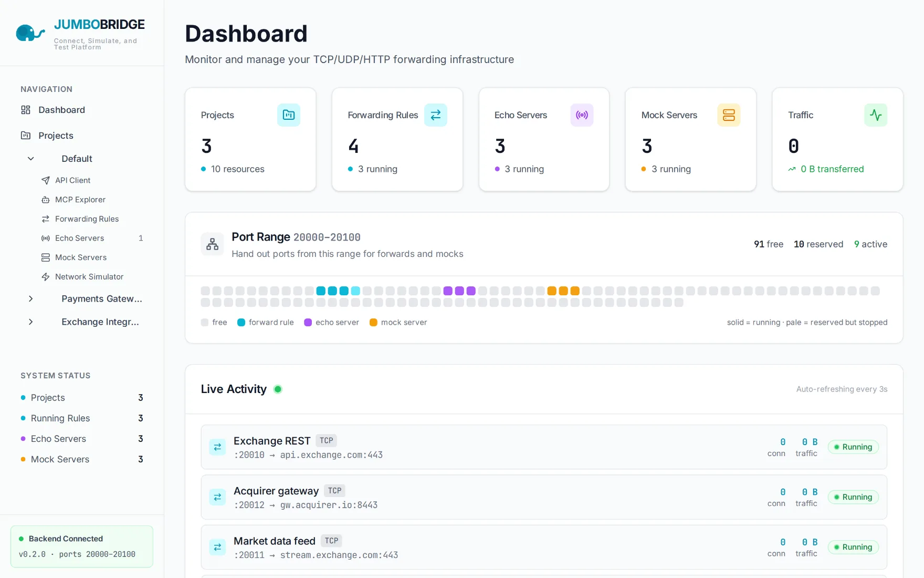The image size is (924, 578).
Task: Click the Forwarding Rules card arrows icon
Action: pyautogui.click(x=436, y=115)
